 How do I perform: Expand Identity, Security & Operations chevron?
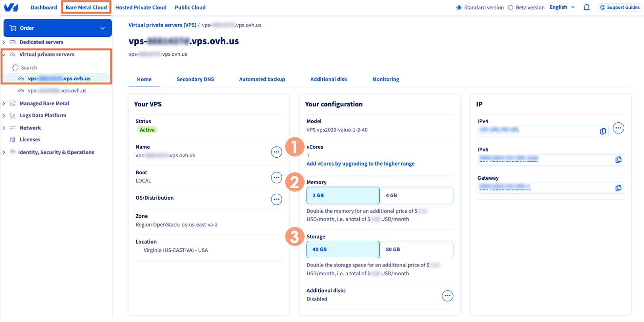[4, 152]
